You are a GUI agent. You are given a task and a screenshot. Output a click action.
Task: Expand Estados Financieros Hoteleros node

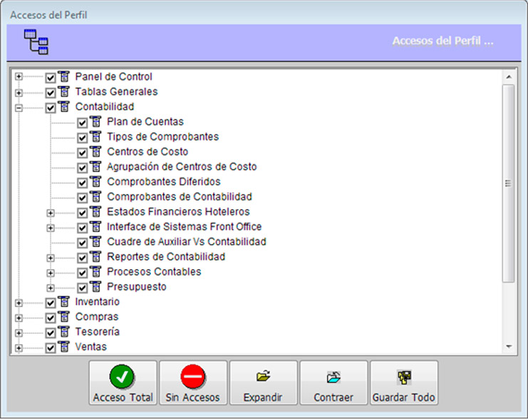coord(51,212)
